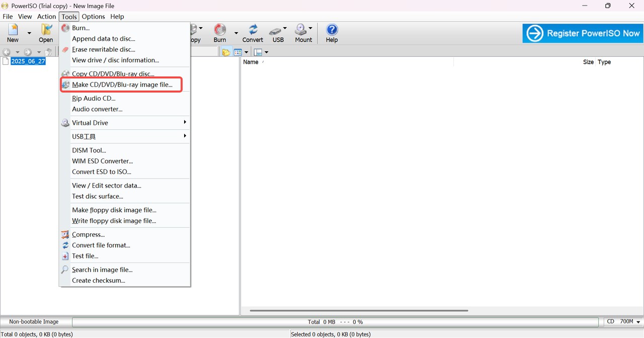Image resolution: width=644 pixels, height=338 pixels.
Task: Switch list view mode with the grid icon
Action: [x=238, y=52]
